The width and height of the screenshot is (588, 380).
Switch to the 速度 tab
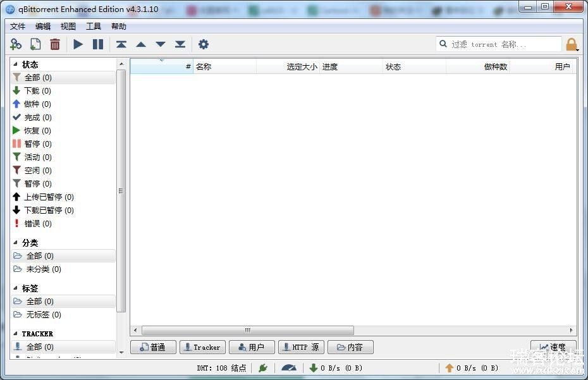[x=553, y=347]
